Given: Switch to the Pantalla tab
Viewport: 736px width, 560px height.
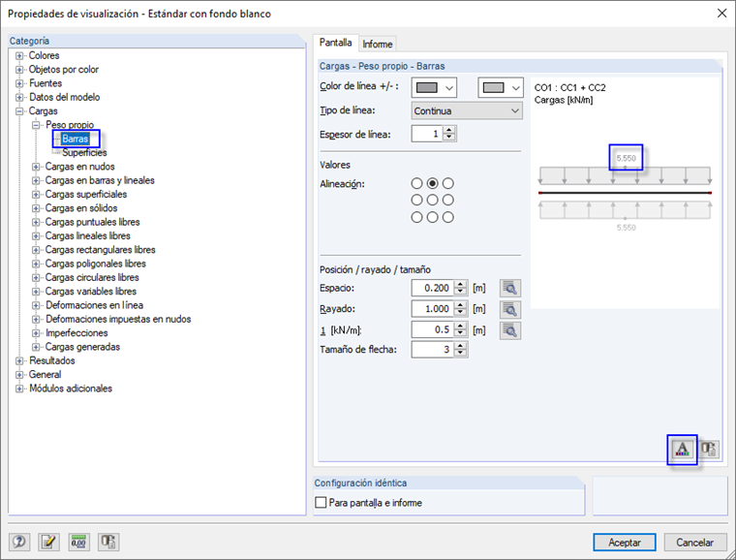Looking at the screenshot, I should click(x=335, y=43).
